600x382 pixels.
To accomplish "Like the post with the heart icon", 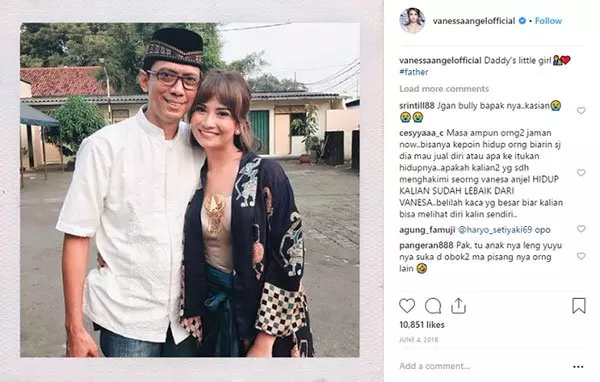I will click(407, 306).
